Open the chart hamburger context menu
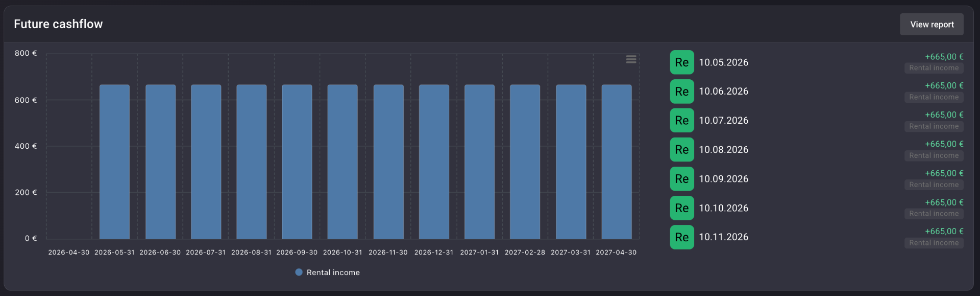The height and width of the screenshot is (296, 980). click(x=631, y=59)
